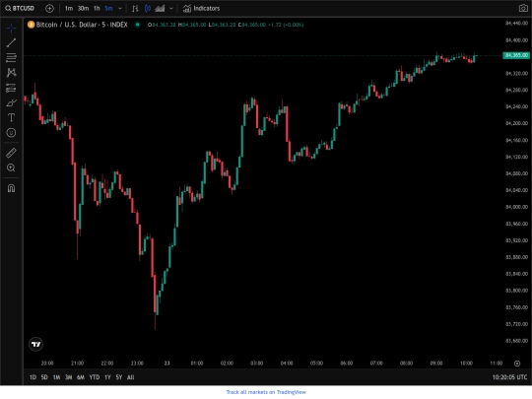Select the brush drawing tool
The width and height of the screenshot is (532, 399).
[x=11, y=102]
